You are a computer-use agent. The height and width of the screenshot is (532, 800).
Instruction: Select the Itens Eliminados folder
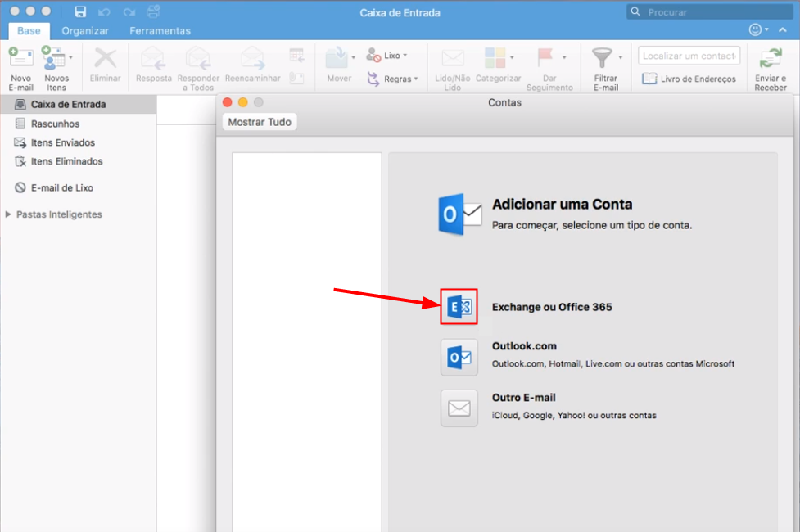(78, 162)
